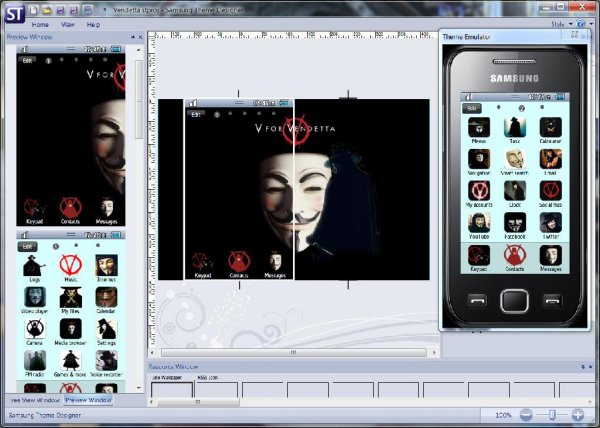600x428 pixels.
Task: Select Keypad icon on the canvas
Action: point(203,265)
